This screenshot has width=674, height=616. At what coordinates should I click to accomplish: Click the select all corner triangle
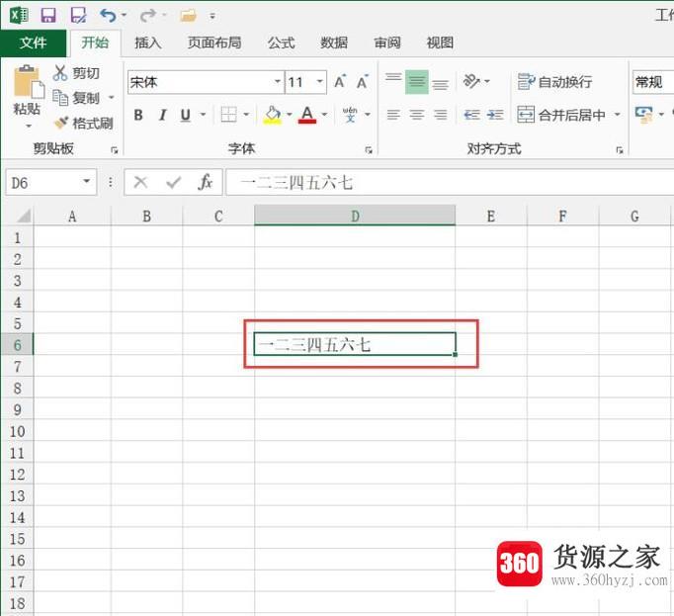(23, 216)
